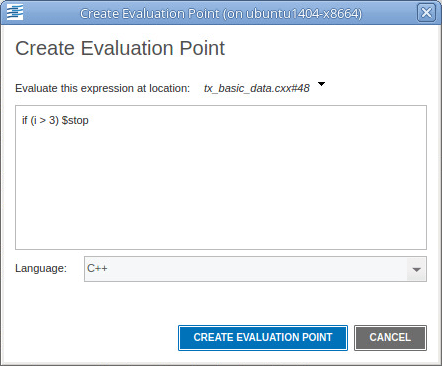Viewport: 442px width, 366px height.
Task: Click the window title 'Create Evaluation Point' text
Action: pyautogui.click(x=150, y=14)
